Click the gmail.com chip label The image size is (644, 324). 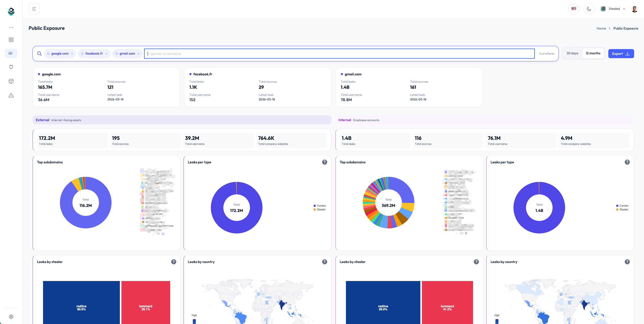click(127, 54)
